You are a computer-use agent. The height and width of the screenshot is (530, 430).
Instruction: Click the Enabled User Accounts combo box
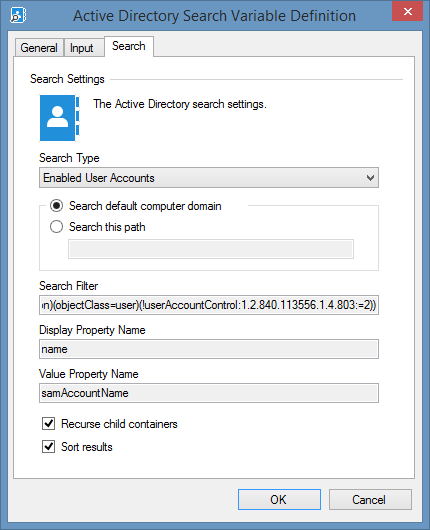click(x=209, y=177)
